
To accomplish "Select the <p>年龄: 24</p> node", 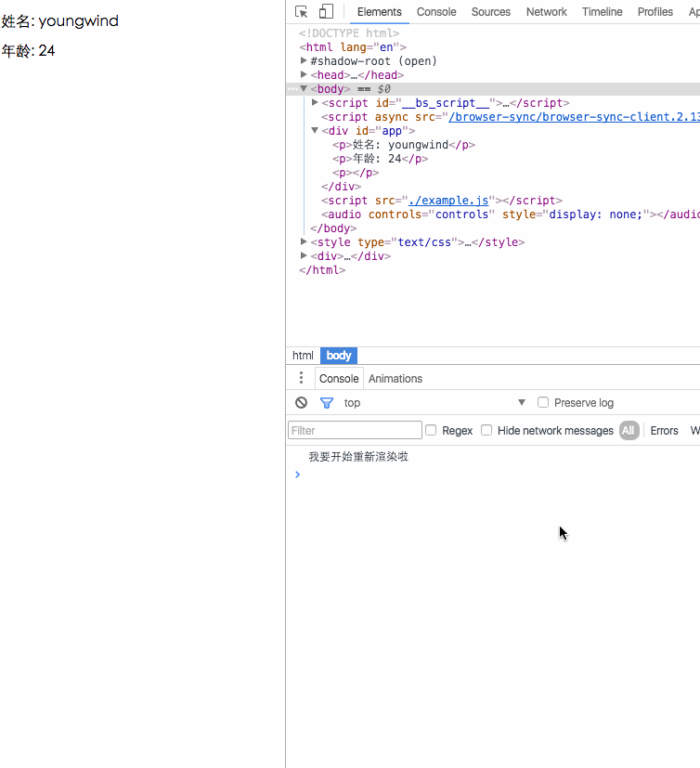I will coord(381,159).
